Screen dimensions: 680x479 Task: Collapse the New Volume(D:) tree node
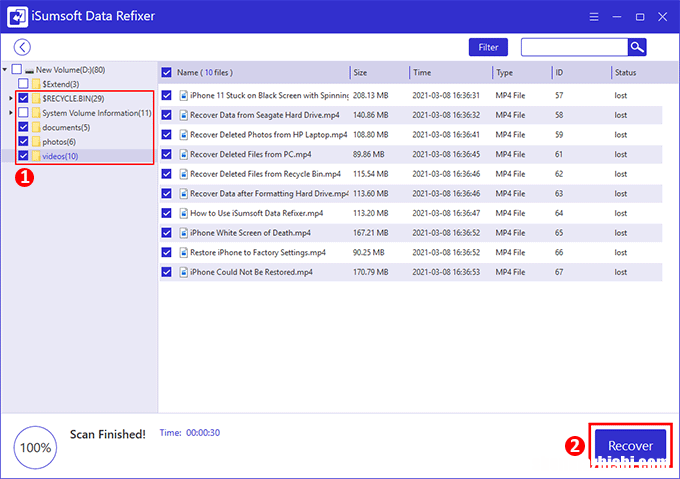[6, 70]
